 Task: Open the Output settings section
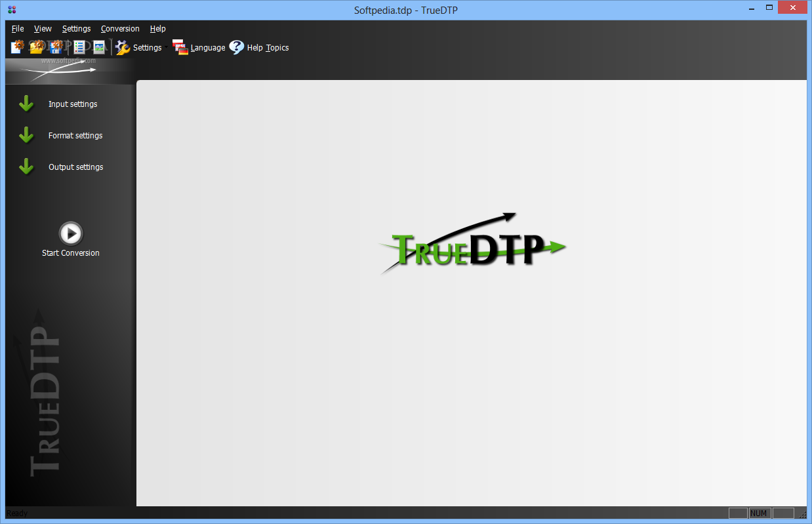pos(76,167)
